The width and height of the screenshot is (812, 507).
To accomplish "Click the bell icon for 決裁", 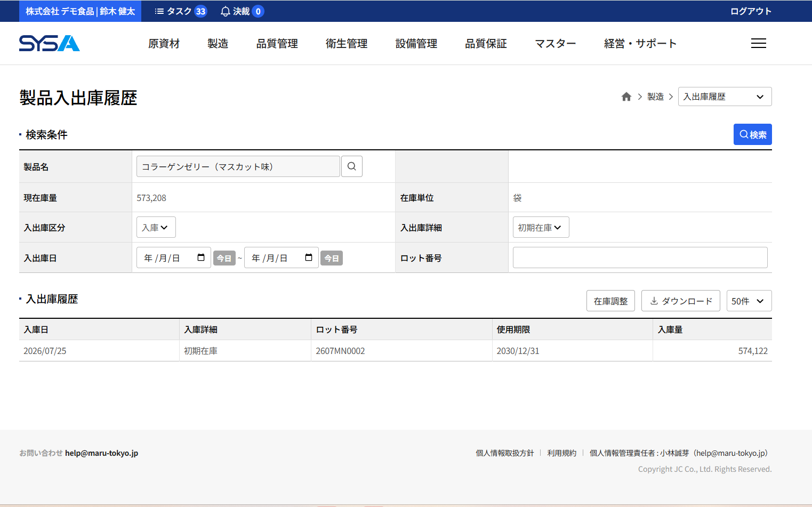I will tap(226, 11).
